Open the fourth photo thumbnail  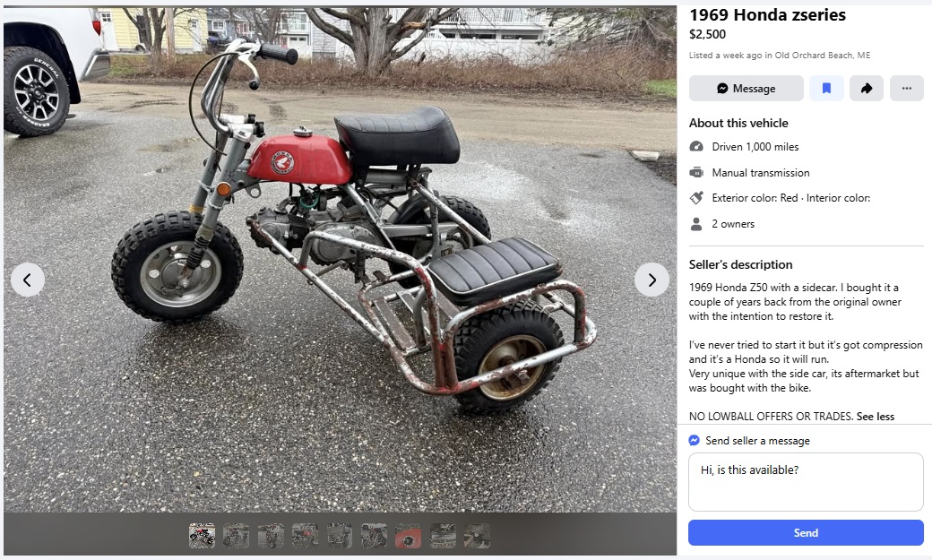pos(305,536)
